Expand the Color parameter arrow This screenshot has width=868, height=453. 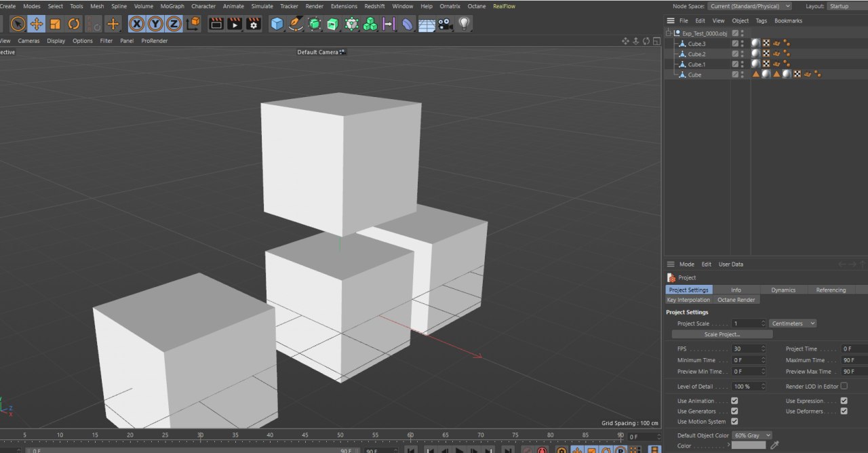click(729, 446)
